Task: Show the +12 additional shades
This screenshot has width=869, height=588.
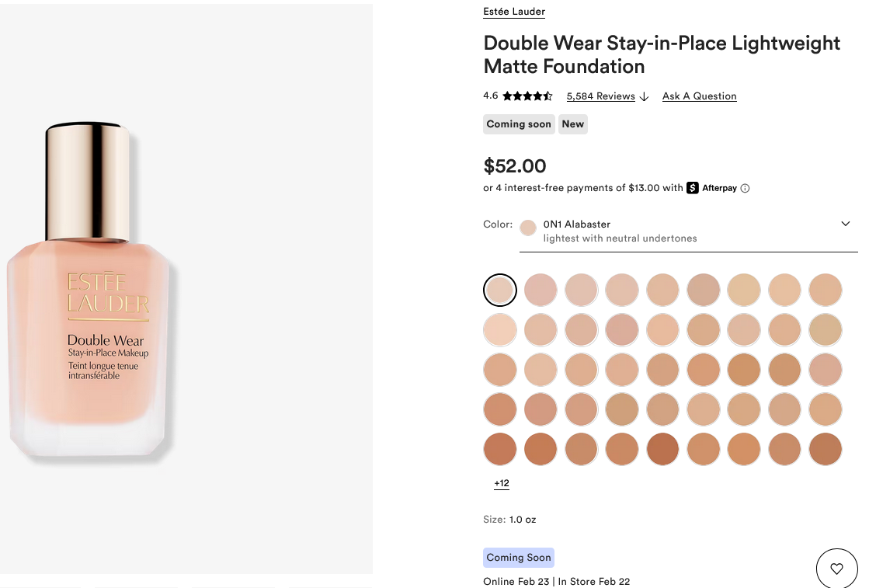Action: pos(502,483)
